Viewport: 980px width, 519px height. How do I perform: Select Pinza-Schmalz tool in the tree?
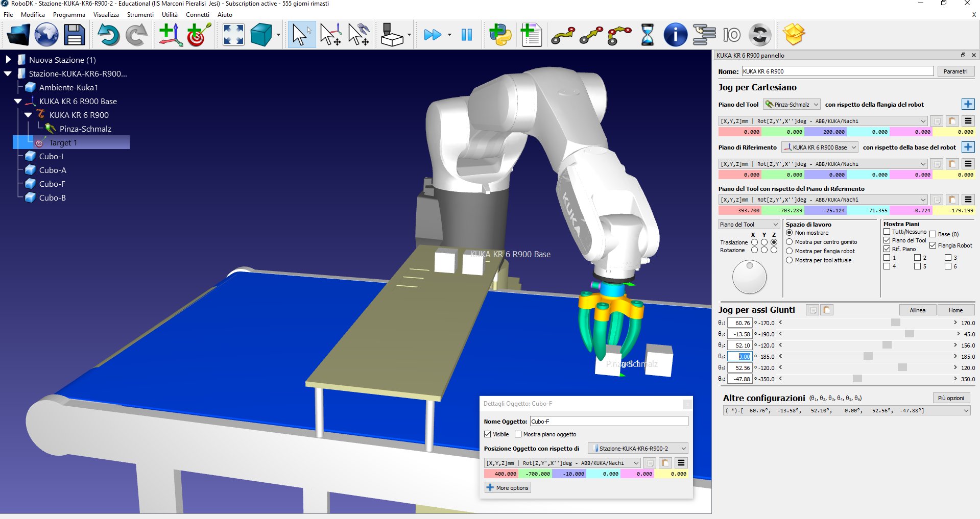85,129
